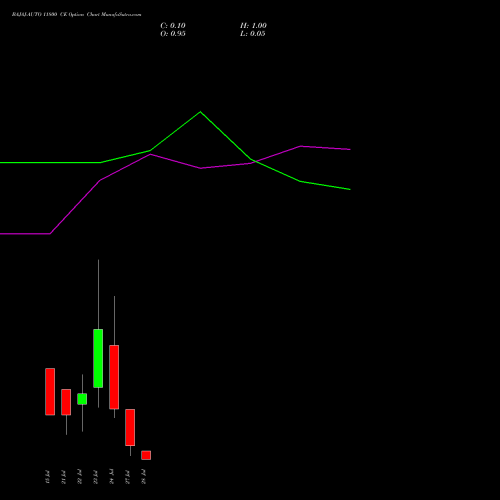Viewport: 500px width, 500px height.
Task: Select the low price value L: 0.05
Action: click(x=253, y=34)
